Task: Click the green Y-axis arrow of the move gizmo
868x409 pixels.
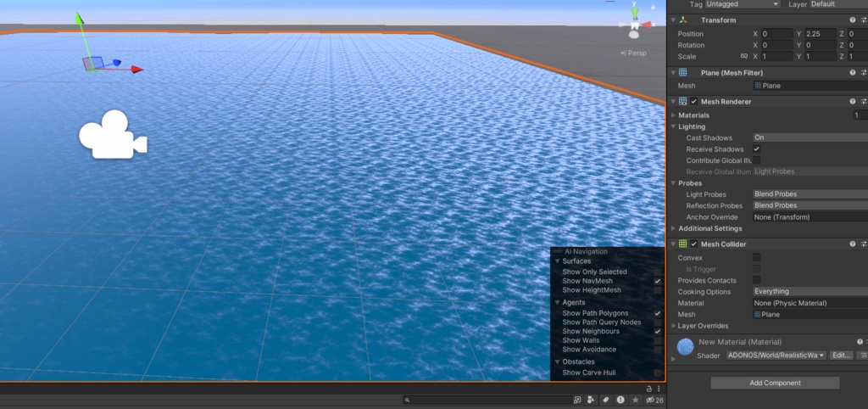Action: 80,19
